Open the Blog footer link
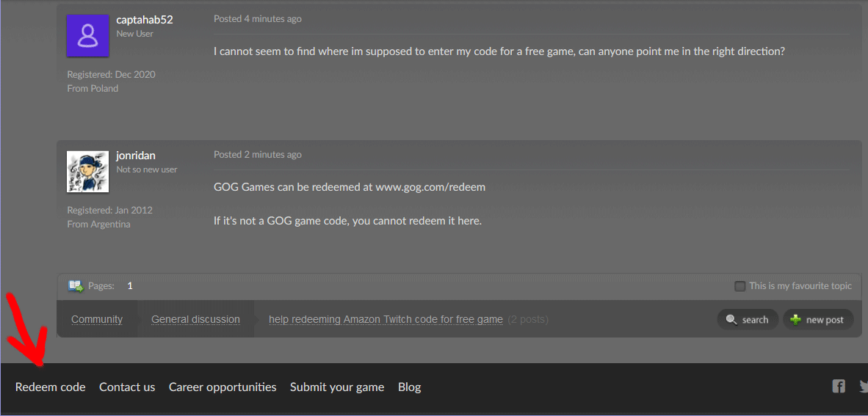Image resolution: width=868 pixels, height=416 pixels. pyautogui.click(x=410, y=387)
